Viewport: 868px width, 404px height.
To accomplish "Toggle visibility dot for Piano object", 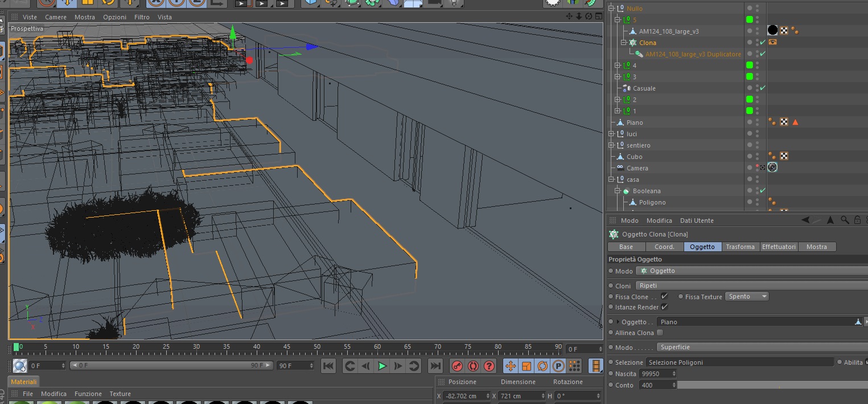I will (x=750, y=122).
